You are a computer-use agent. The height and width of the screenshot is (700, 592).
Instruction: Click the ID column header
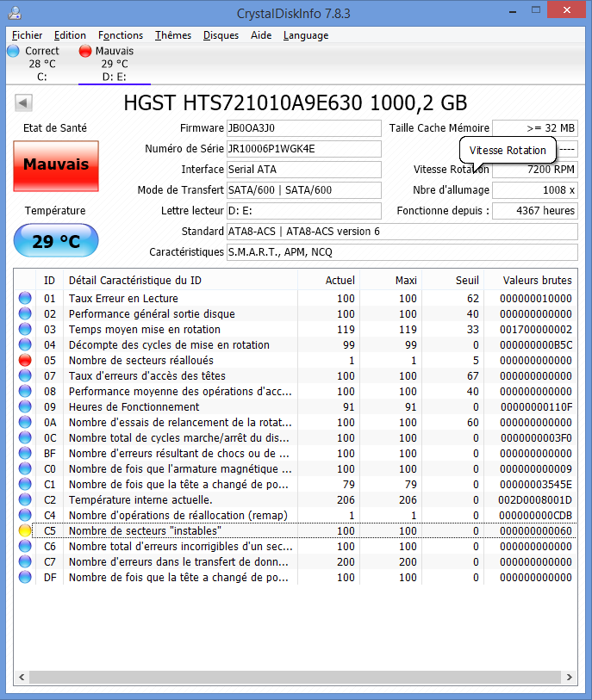pyautogui.click(x=49, y=281)
